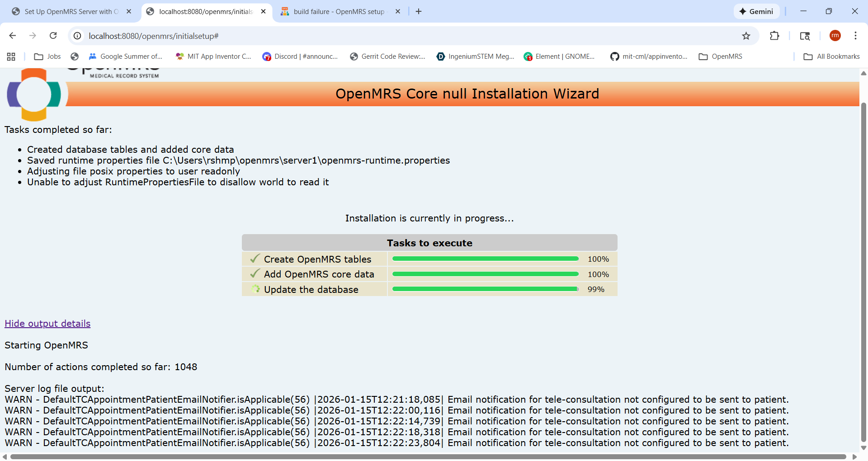Expand the OpenMRS bookmarks folder
The width and height of the screenshot is (868, 461).
coord(721,56)
